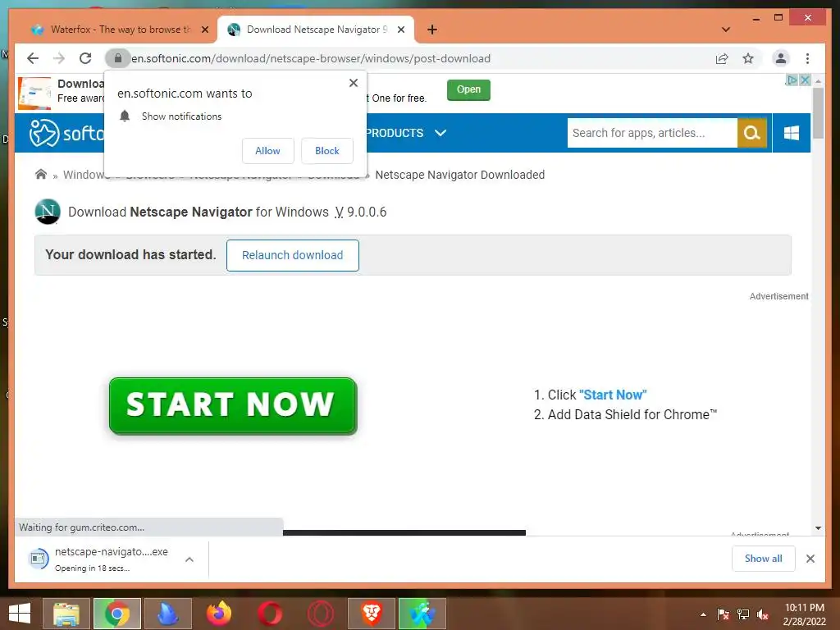Click the Softonic logo

coord(67,133)
